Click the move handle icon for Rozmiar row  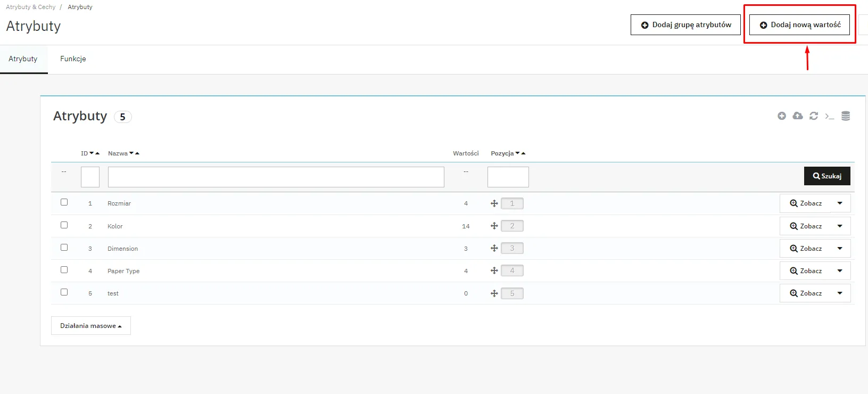coord(494,203)
